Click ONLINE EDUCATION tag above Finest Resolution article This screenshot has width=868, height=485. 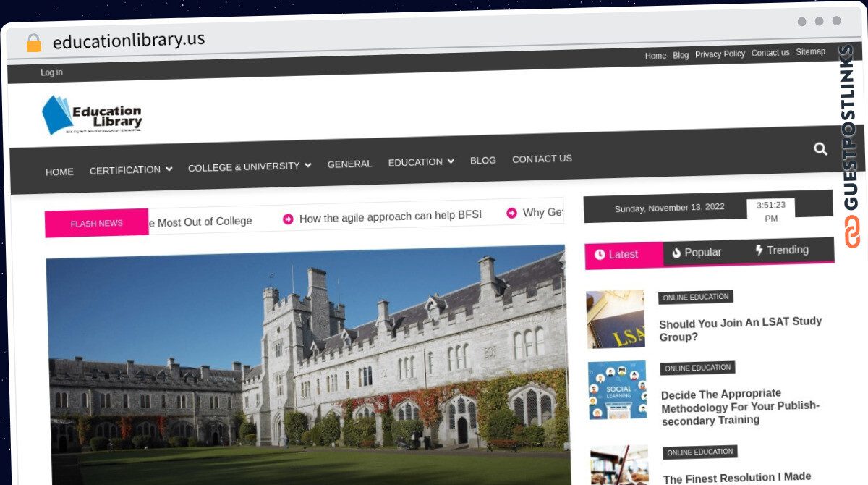click(700, 452)
